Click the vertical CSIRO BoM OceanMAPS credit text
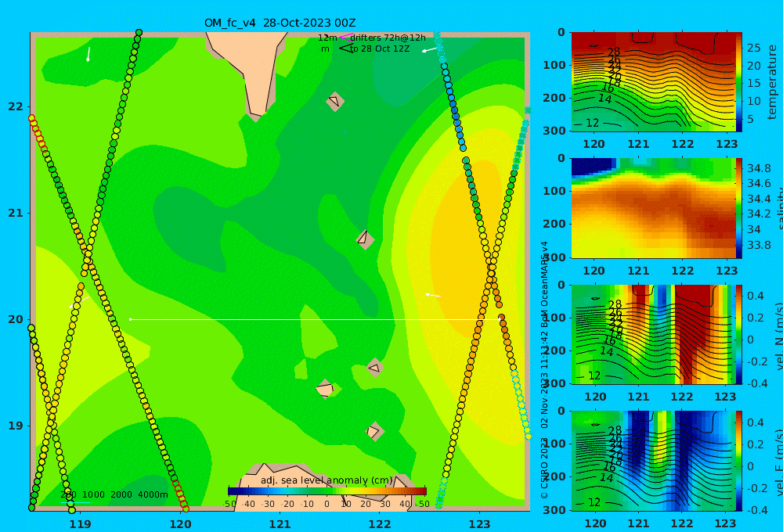The image size is (783, 532). (x=545, y=370)
